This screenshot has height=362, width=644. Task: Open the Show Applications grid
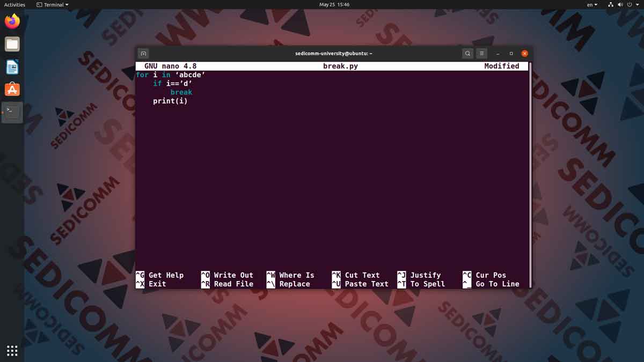(12, 350)
